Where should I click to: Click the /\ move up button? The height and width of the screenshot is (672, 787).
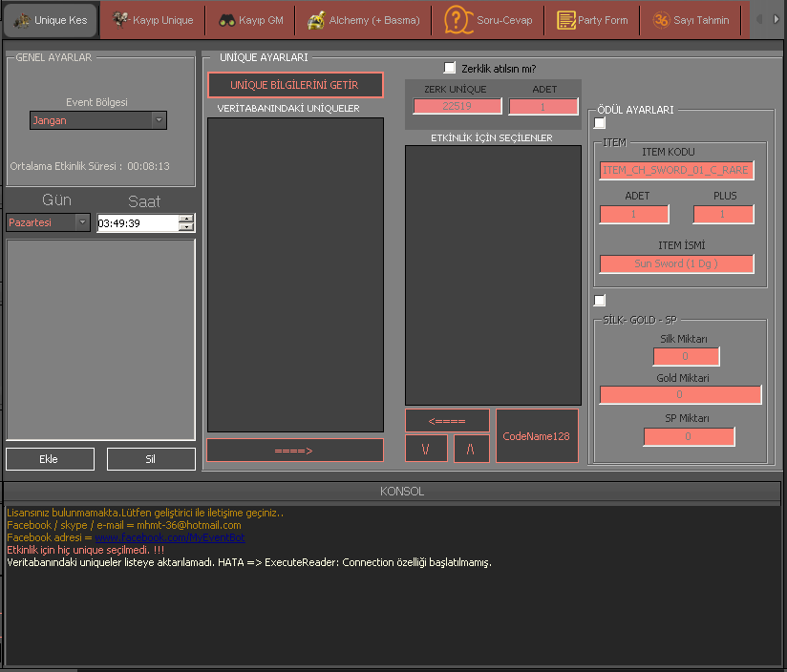click(x=471, y=449)
